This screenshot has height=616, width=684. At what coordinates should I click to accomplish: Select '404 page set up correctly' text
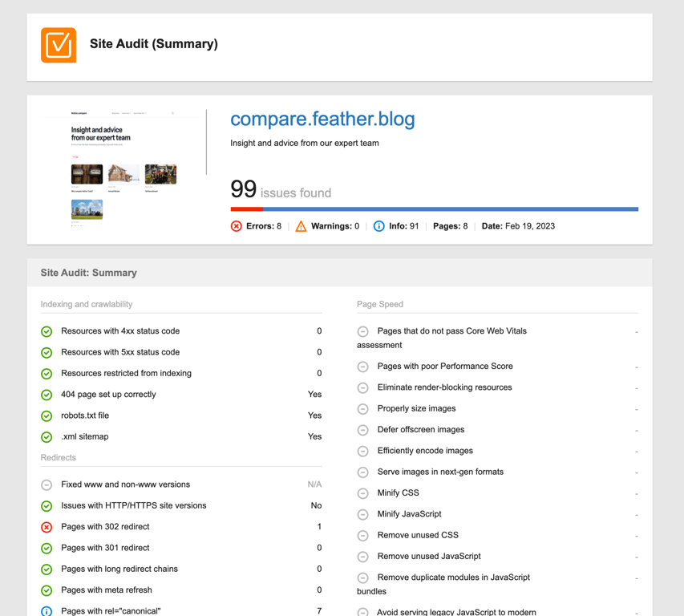coord(108,395)
